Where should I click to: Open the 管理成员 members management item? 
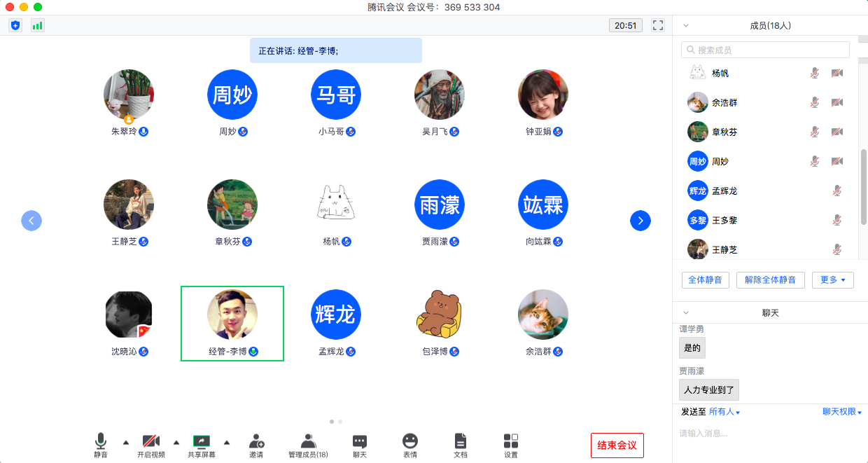pyautogui.click(x=308, y=445)
